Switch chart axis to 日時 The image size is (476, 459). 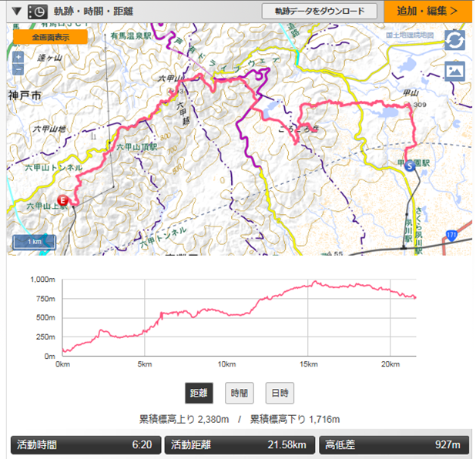click(280, 393)
